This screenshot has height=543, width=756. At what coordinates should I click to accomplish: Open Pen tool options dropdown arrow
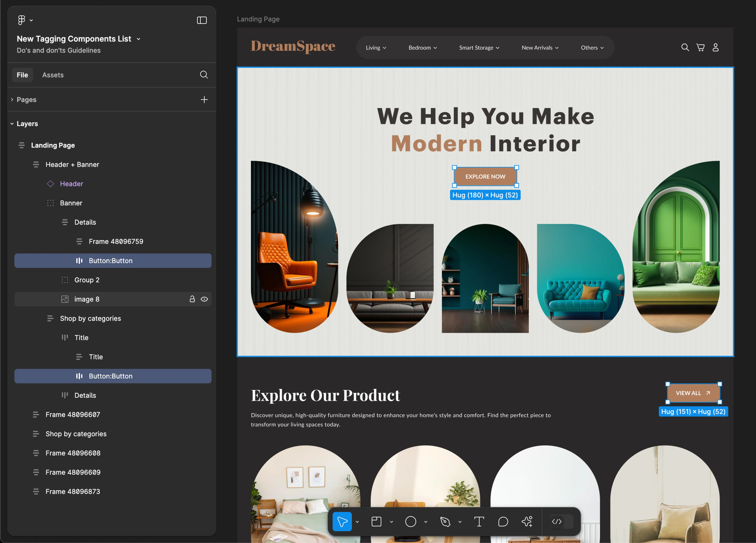pos(460,522)
